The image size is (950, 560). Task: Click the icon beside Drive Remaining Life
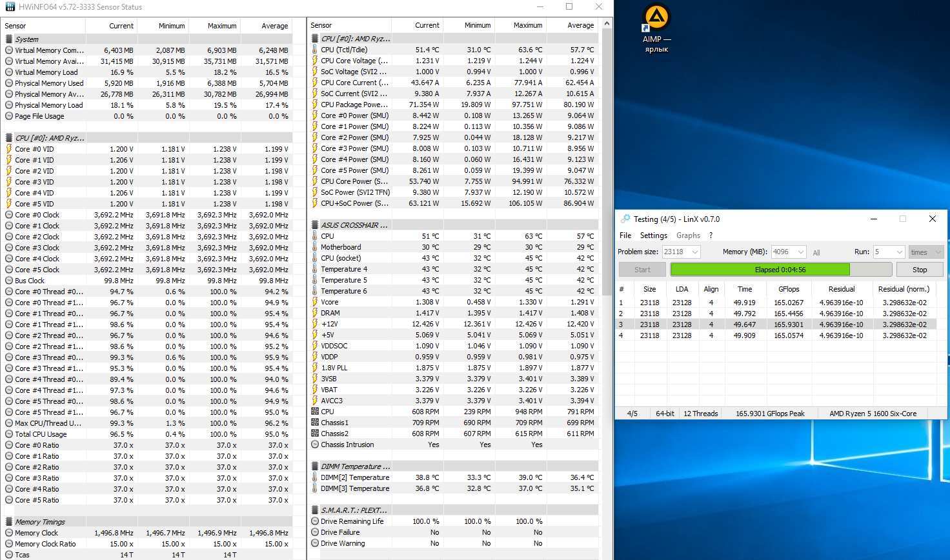pos(315,521)
